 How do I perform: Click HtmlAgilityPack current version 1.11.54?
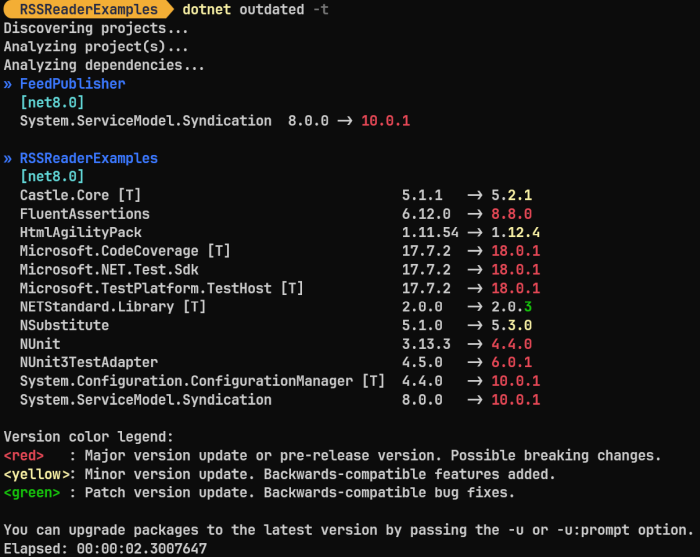(430, 233)
